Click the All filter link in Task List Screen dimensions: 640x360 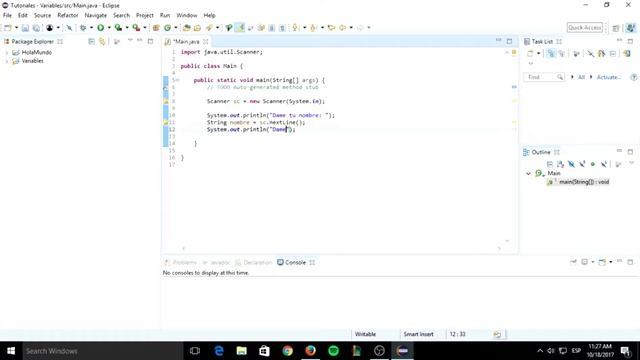pyautogui.click(x=581, y=77)
